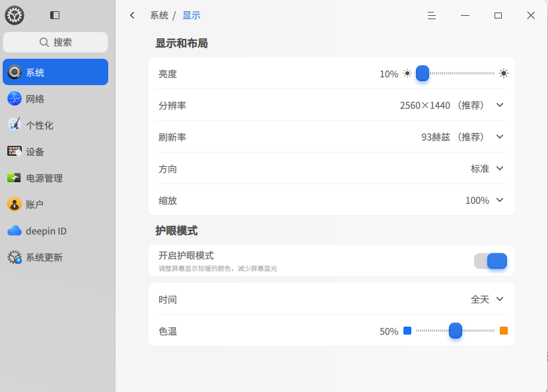Screen dimensions: 548x392
Task: Click the 设备 keyboard icon
Action: (x=15, y=151)
